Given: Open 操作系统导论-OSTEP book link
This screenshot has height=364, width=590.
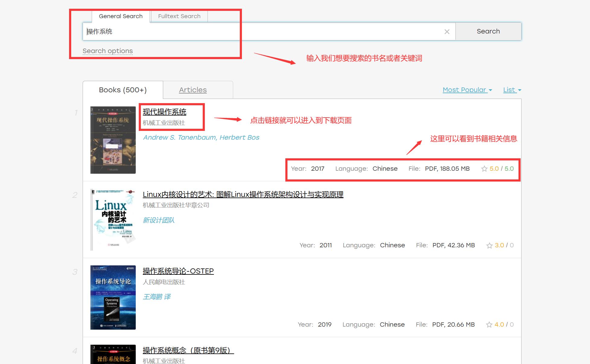Looking at the screenshot, I should click(178, 271).
